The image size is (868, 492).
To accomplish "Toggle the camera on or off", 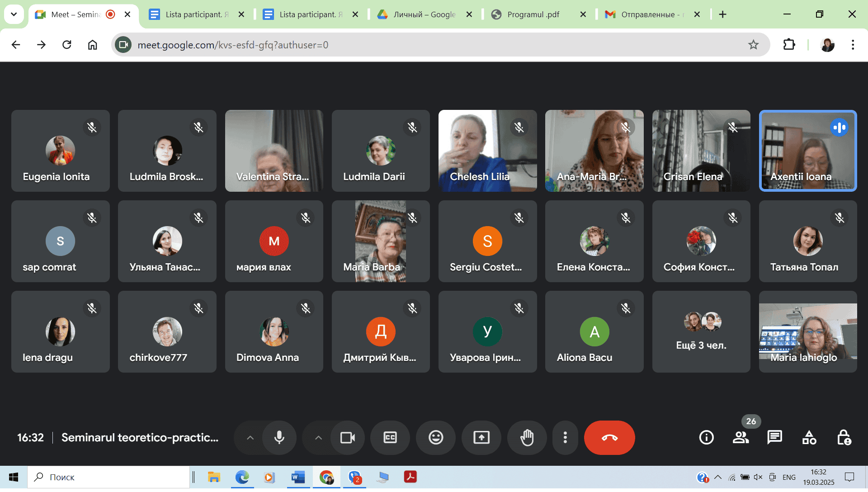I will (x=347, y=438).
